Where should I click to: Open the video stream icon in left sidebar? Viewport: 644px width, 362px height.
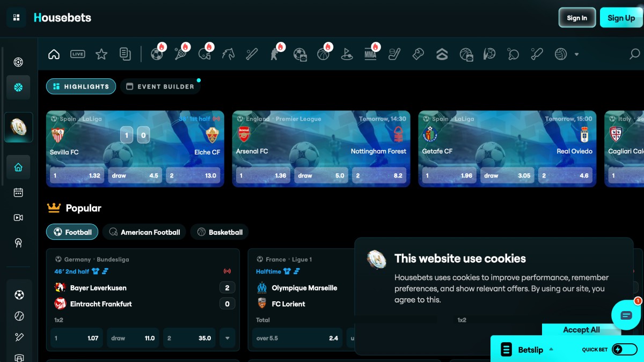click(18, 218)
